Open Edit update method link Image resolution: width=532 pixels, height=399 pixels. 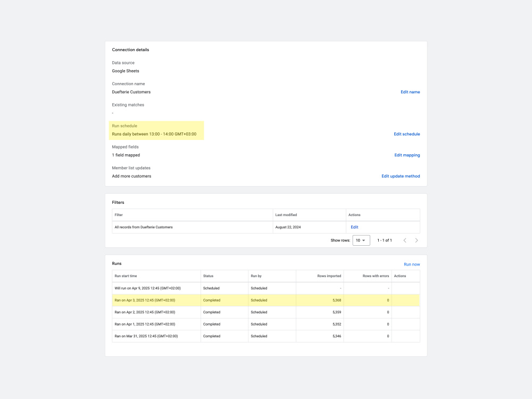tap(401, 176)
